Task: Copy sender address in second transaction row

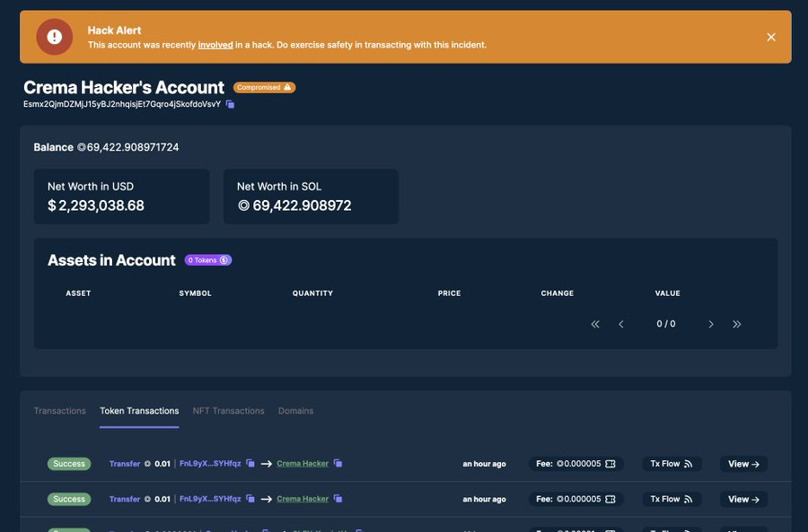Action: (250, 499)
